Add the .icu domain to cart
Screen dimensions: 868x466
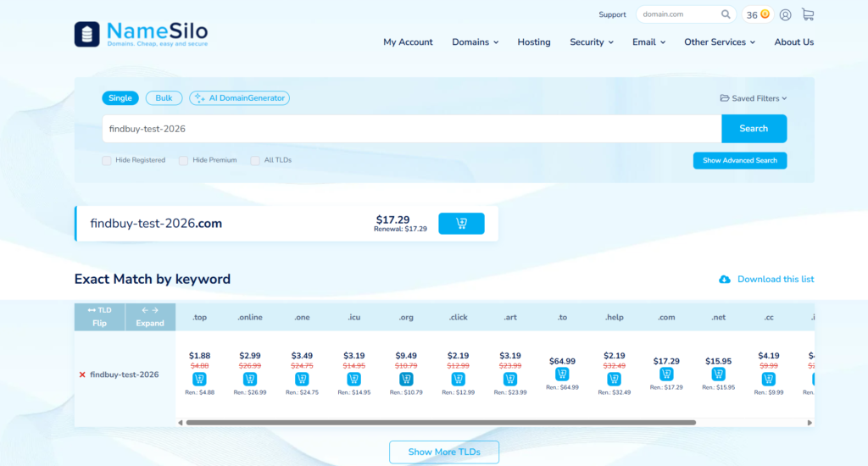point(353,379)
